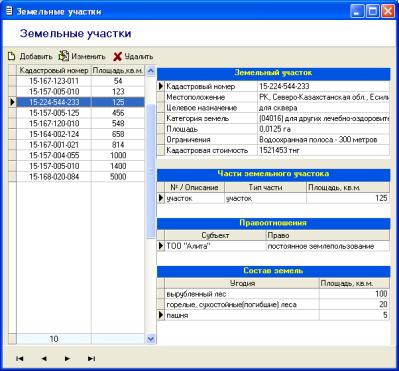
Task: Minimize the Земельные участки window
Action: click(357, 12)
